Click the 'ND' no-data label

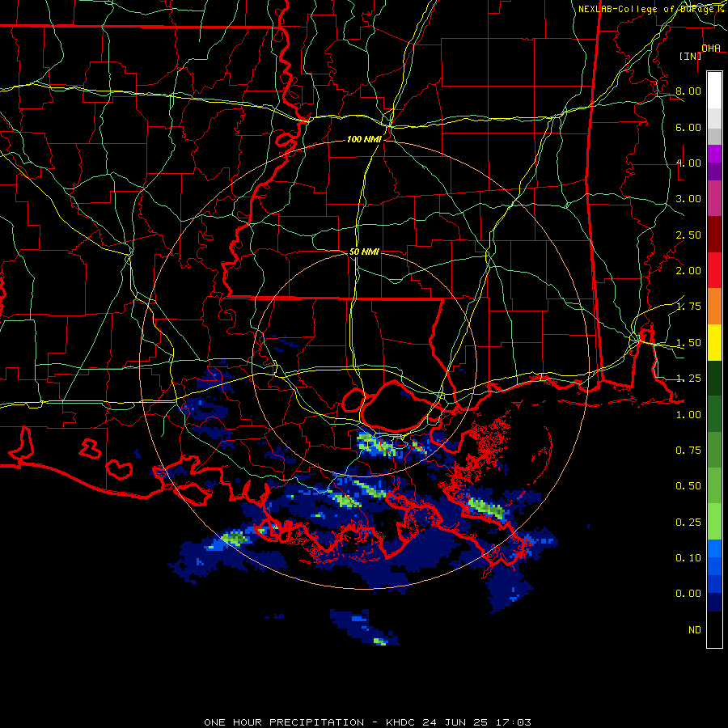tap(695, 630)
